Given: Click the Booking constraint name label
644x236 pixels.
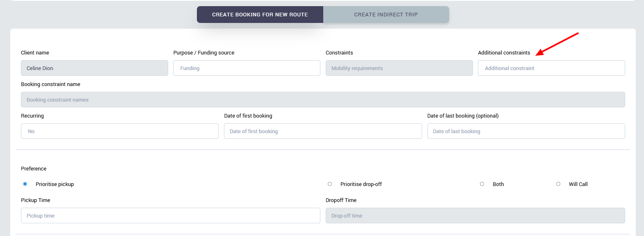Looking at the screenshot, I should (x=50, y=84).
